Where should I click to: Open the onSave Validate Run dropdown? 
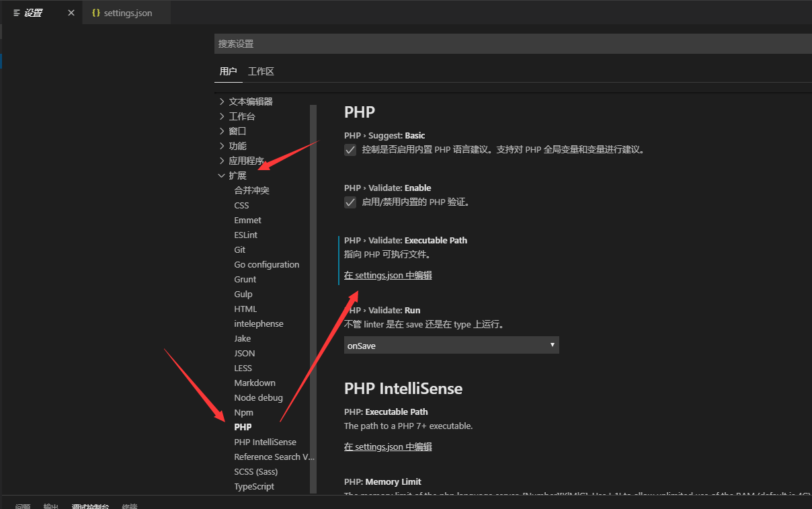click(452, 345)
